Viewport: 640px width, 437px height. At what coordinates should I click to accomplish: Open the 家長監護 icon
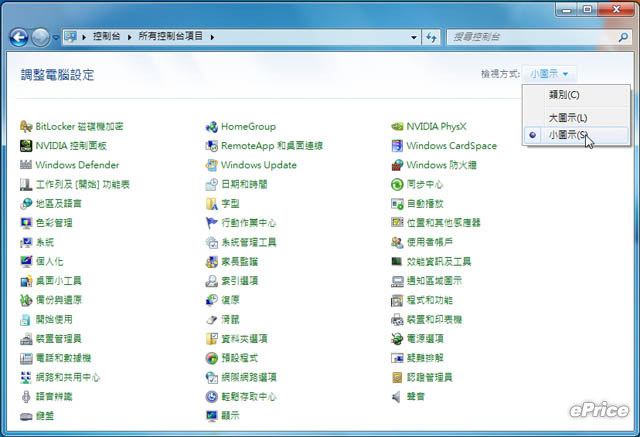point(211,261)
